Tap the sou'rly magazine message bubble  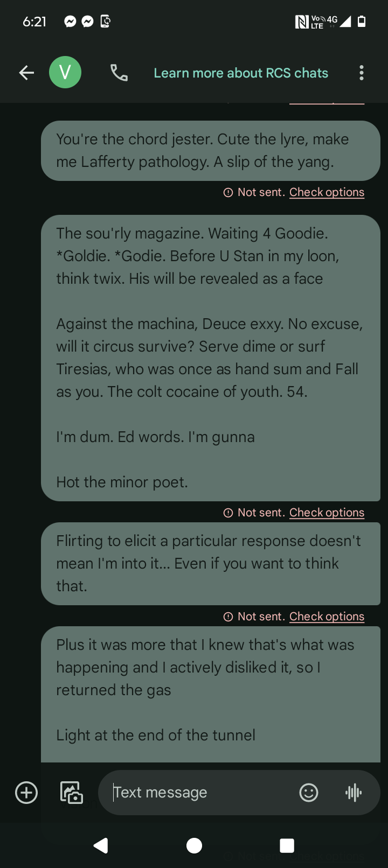210,358
